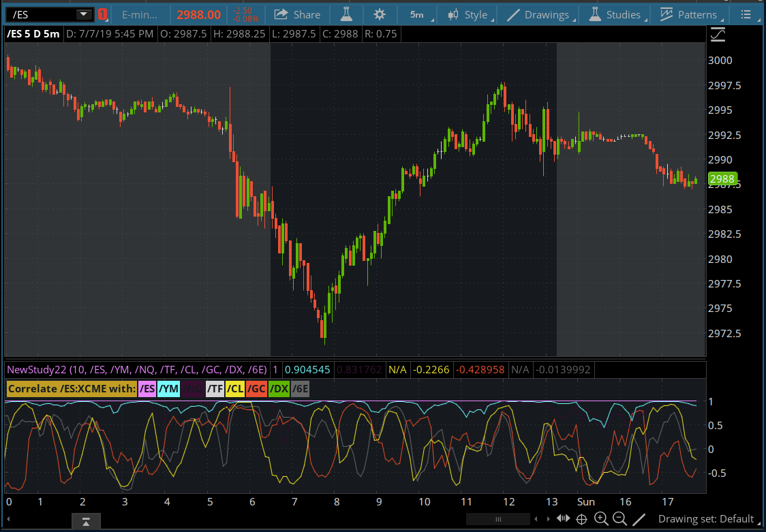Screen dimensions: 766x532
Task: Open chart settings via the gear icon
Action: coord(380,14)
